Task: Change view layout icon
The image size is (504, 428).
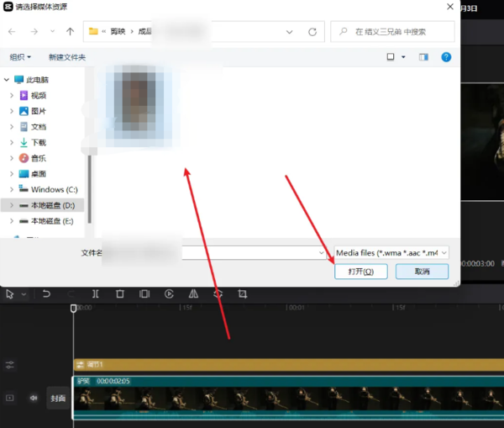Action: (x=391, y=57)
